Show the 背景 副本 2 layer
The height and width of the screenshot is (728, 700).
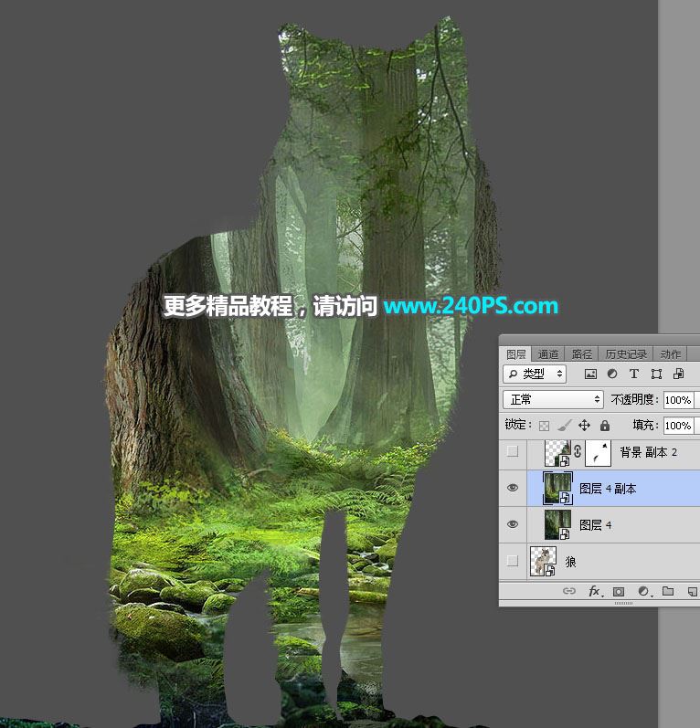pos(513,451)
